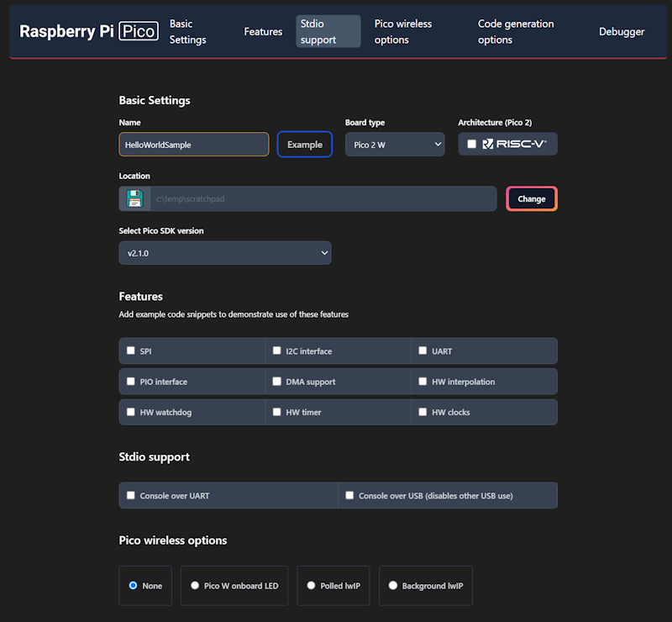Screen dimensions: 672x622
Task: Open the Debugger section tab
Action: (x=622, y=31)
